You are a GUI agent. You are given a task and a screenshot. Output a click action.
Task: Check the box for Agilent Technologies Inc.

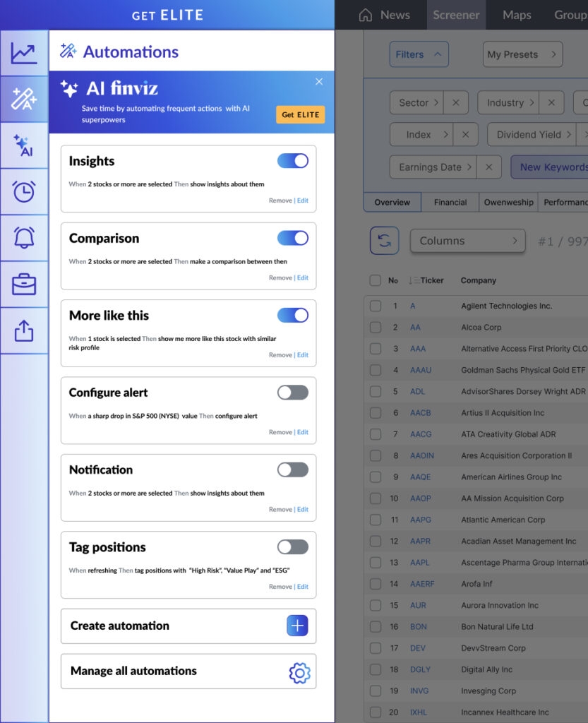[x=375, y=306]
